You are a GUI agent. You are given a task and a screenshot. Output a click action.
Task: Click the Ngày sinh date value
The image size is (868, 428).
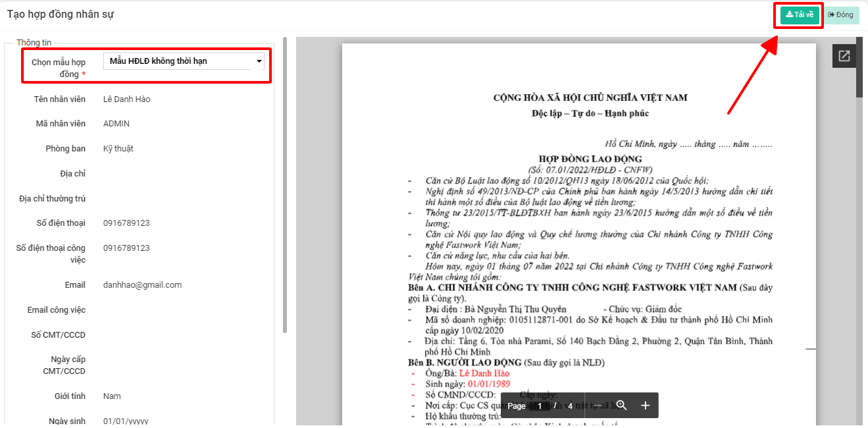126,421
